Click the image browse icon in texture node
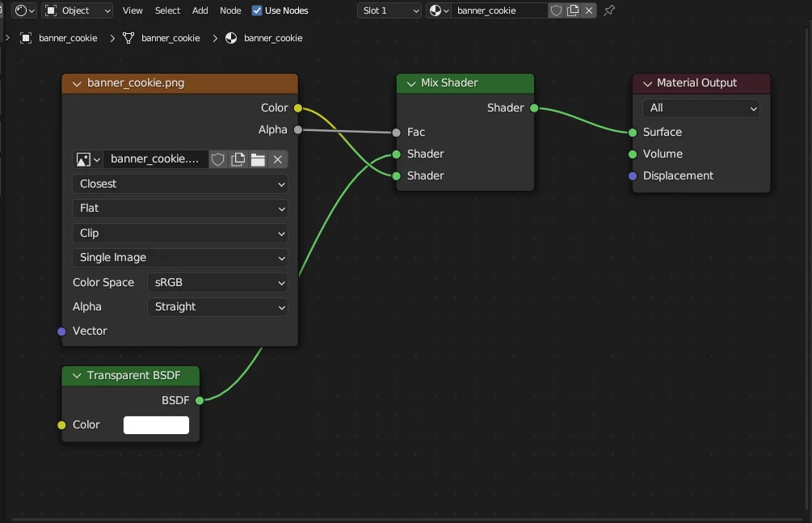The height and width of the screenshot is (523, 812). click(x=86, y=159)
